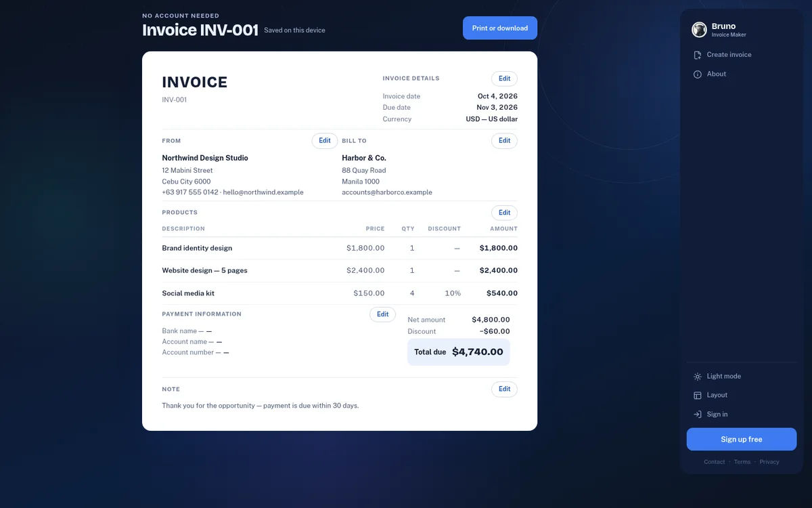The width and height of the screenshot is (812, 508).
Task: Click the currency 'USD — US dollar'
Action: click(492, 119)
